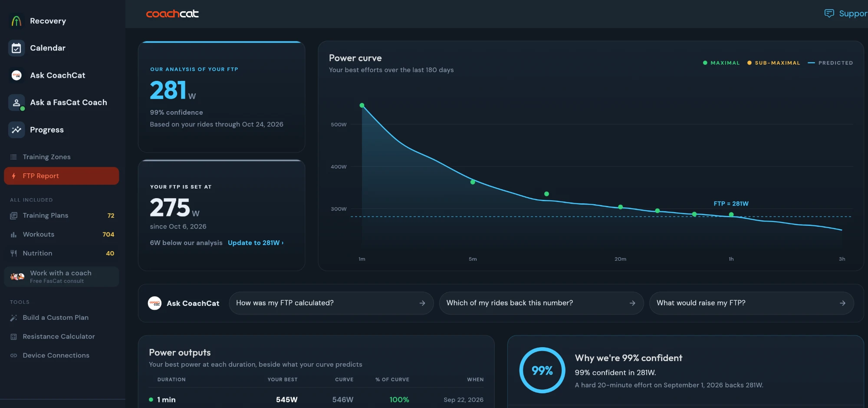The height and width of the screenshot is (408, 868).
Task: Open the Recovery menu item
Action: (48, 21)
